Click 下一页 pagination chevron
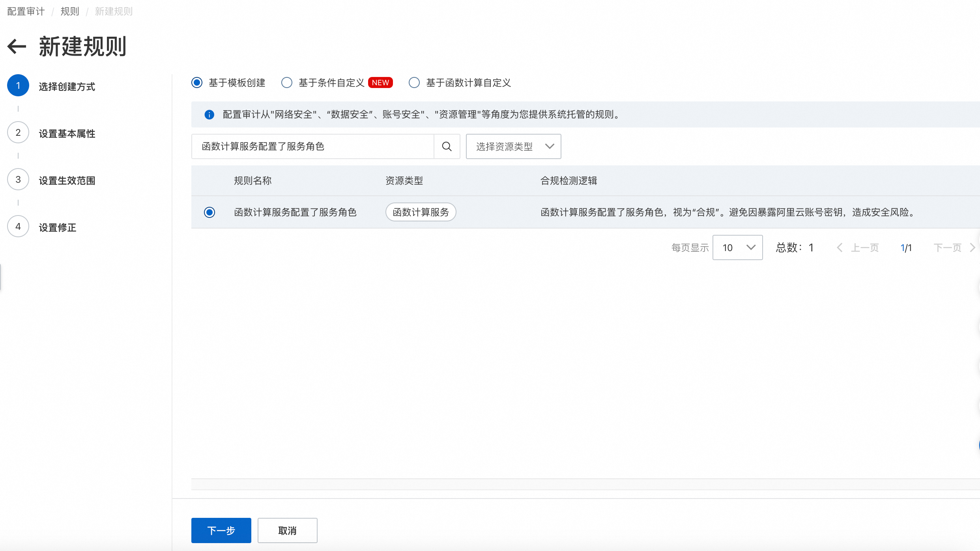This screenshot has width=980, height=551. [x=973, y=247]
